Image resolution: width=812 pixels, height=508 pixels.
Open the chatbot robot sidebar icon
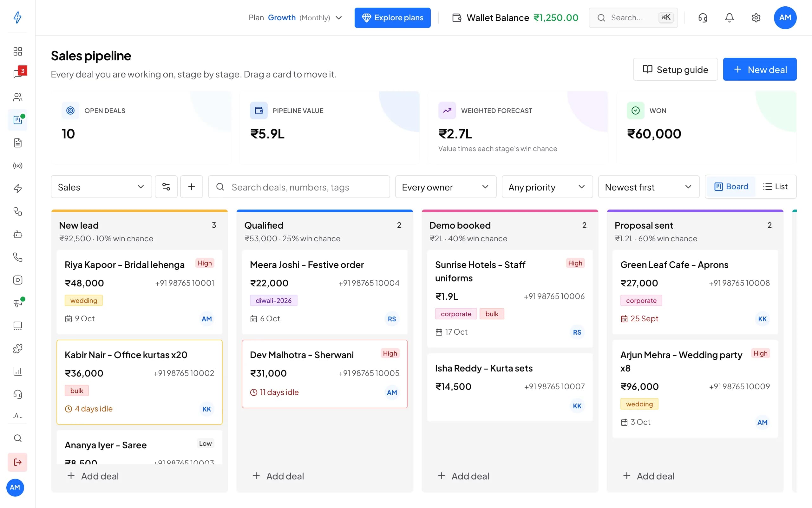click(17, 234)
